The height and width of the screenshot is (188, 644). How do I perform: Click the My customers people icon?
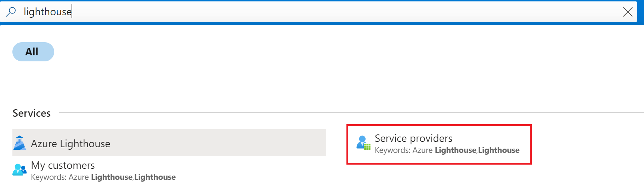[19, 170]
